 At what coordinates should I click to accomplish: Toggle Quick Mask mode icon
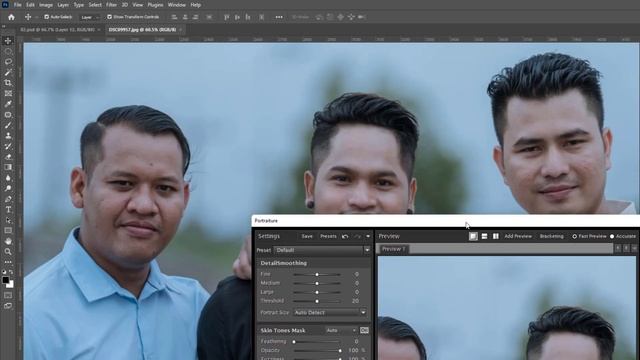click(x=8, y=295)
